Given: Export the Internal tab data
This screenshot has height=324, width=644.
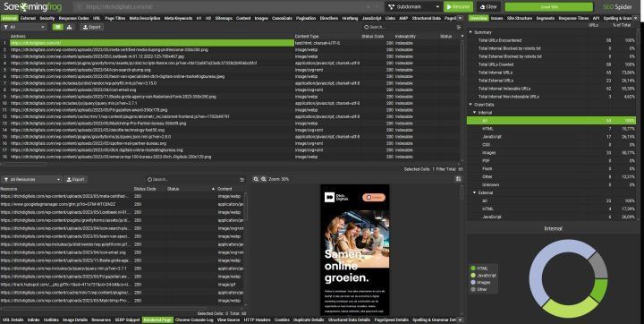Looking at the screenshot, I should click(92, 27).
